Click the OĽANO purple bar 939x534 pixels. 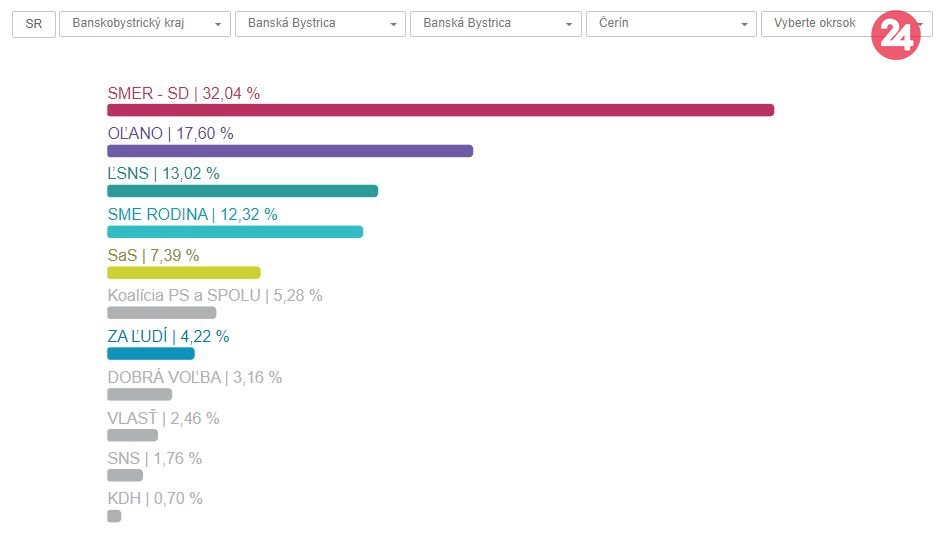tap(289, 151)
